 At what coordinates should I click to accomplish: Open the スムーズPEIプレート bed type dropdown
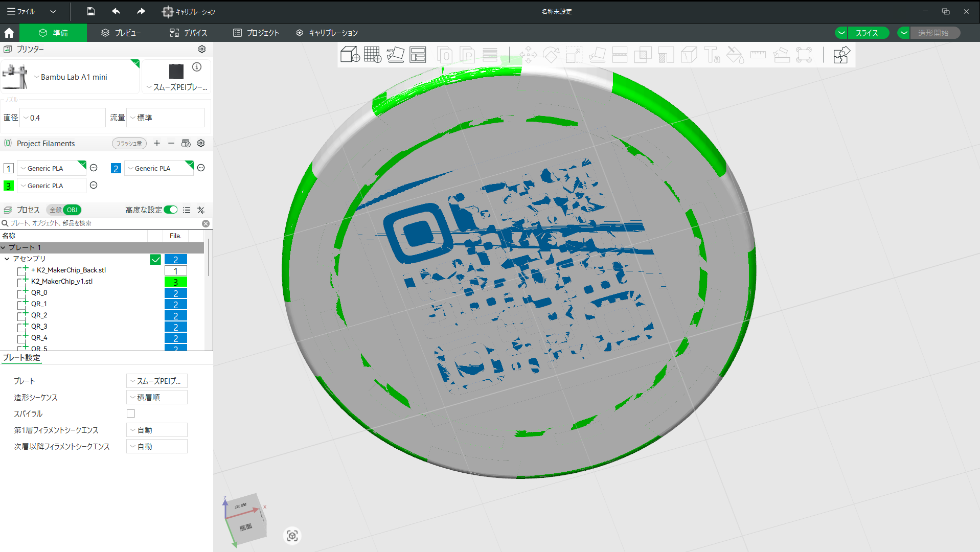tap(176, 87)
